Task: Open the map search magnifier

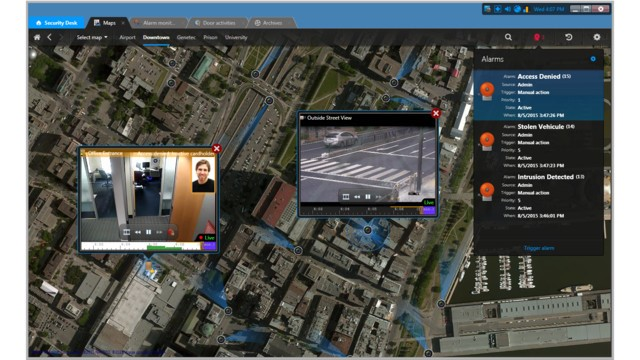Action: point(508,37)
